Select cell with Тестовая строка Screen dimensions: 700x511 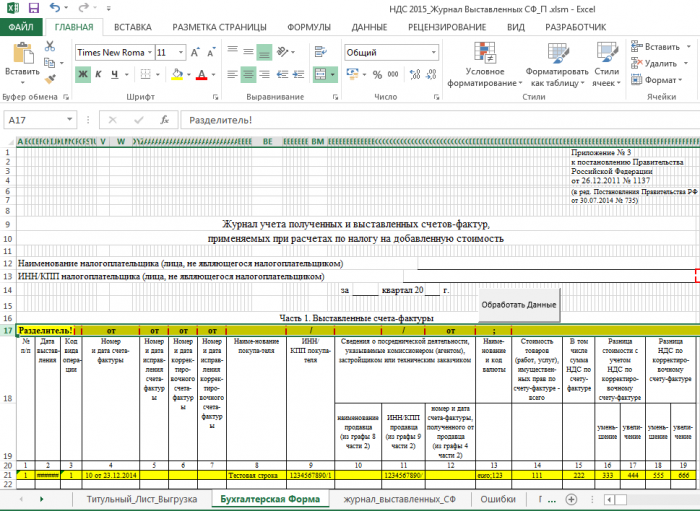[x=256, y=475]
